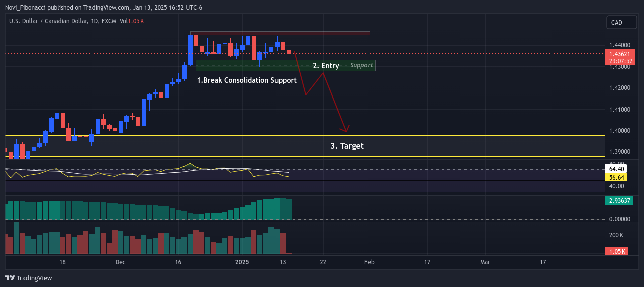Click the 2.93637 indicator value label
This screenshot has width=644, height=287.
click(620, 200)
